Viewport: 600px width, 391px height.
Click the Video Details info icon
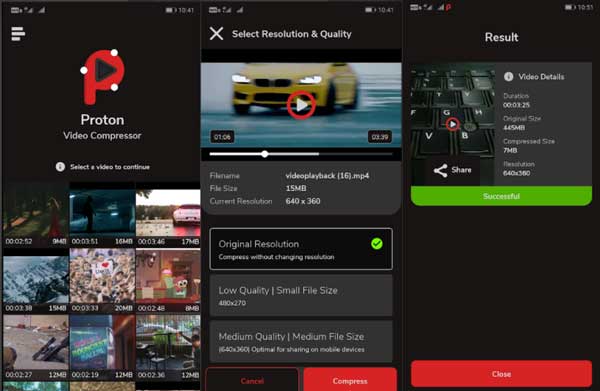508,77
